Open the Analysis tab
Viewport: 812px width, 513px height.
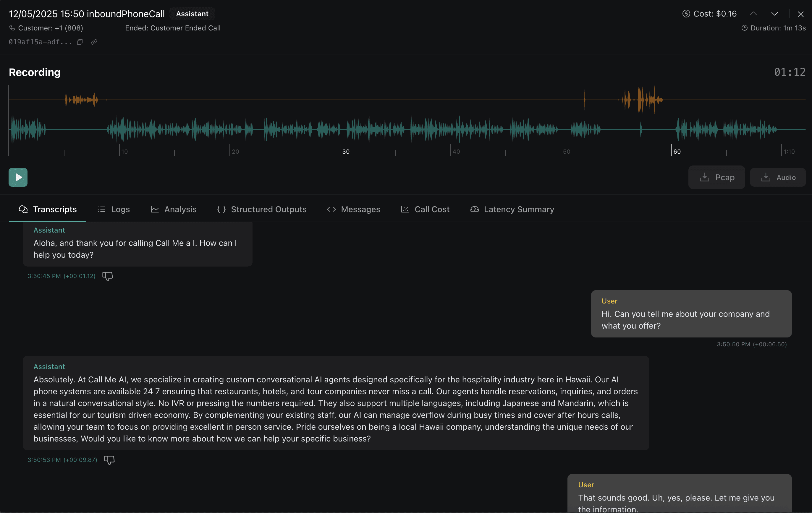pos(173,209)
